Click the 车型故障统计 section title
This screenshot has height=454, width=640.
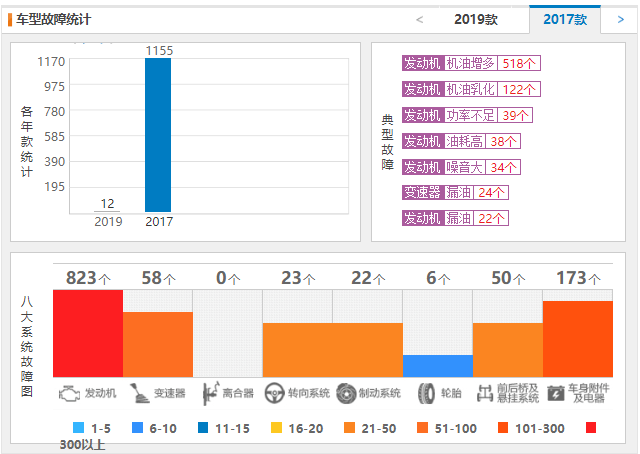coord(53,19)
